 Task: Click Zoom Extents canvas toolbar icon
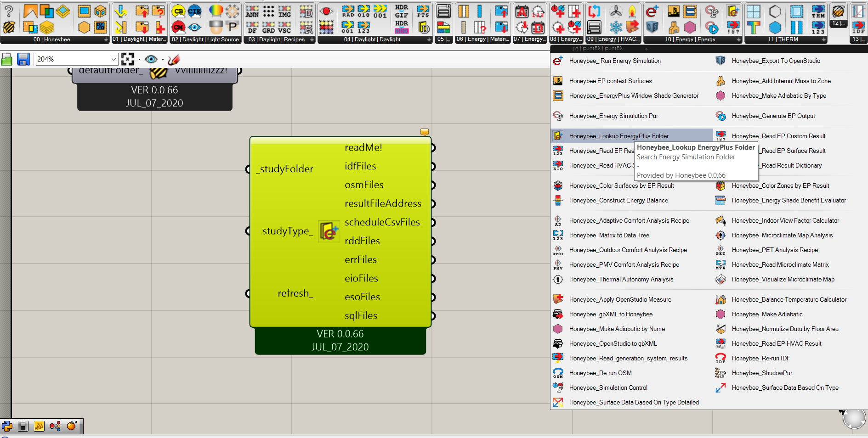[x=127, y=59]
